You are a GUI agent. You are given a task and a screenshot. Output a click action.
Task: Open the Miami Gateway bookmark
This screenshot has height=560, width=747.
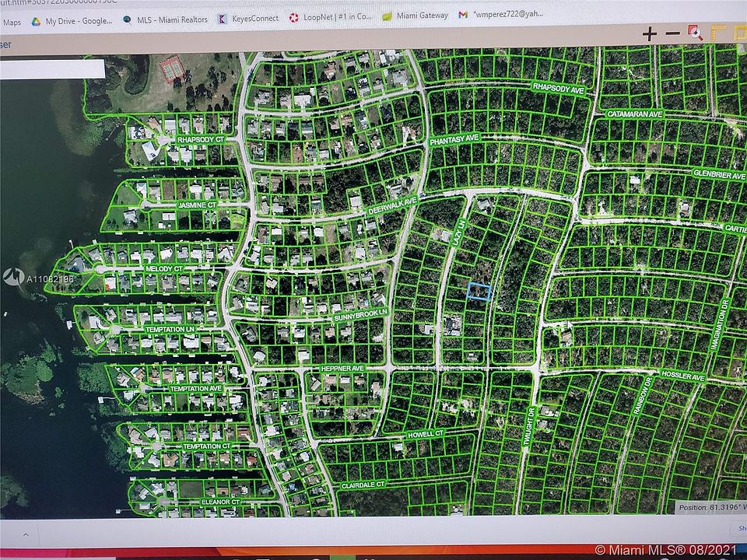415,16
